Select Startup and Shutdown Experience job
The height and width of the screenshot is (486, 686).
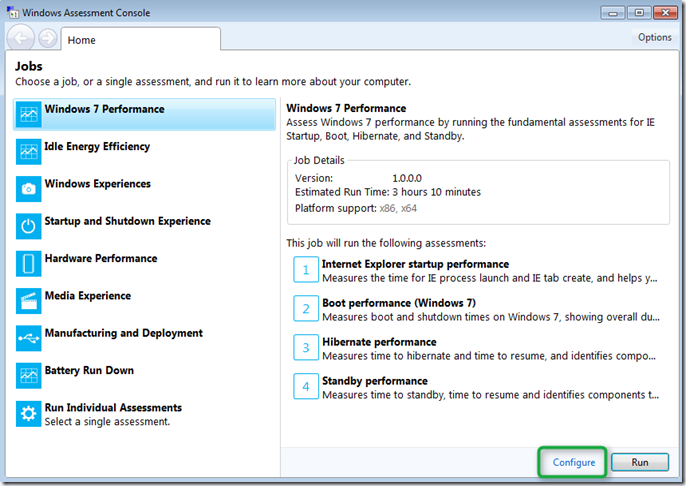[x=144, y=226]
